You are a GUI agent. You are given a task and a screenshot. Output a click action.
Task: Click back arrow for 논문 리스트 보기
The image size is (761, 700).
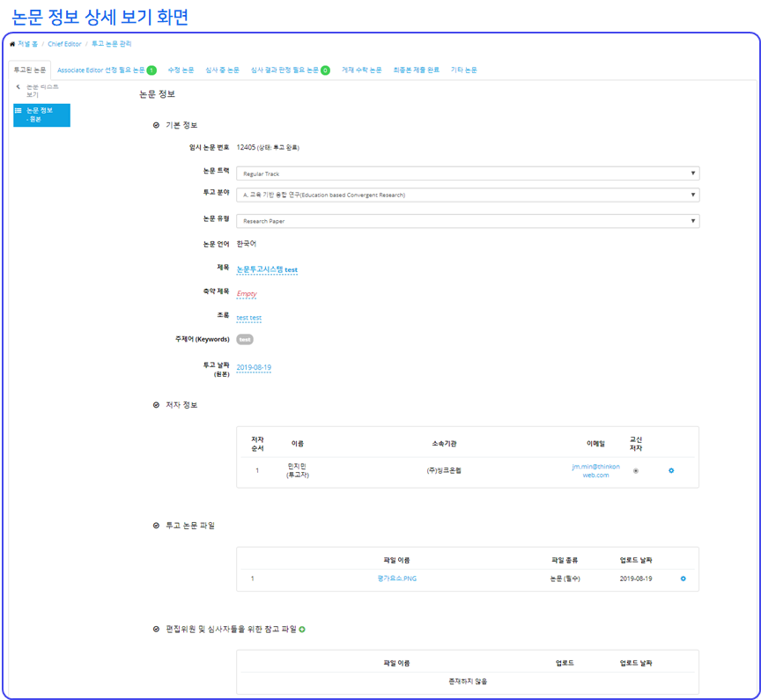pos(18,87)
